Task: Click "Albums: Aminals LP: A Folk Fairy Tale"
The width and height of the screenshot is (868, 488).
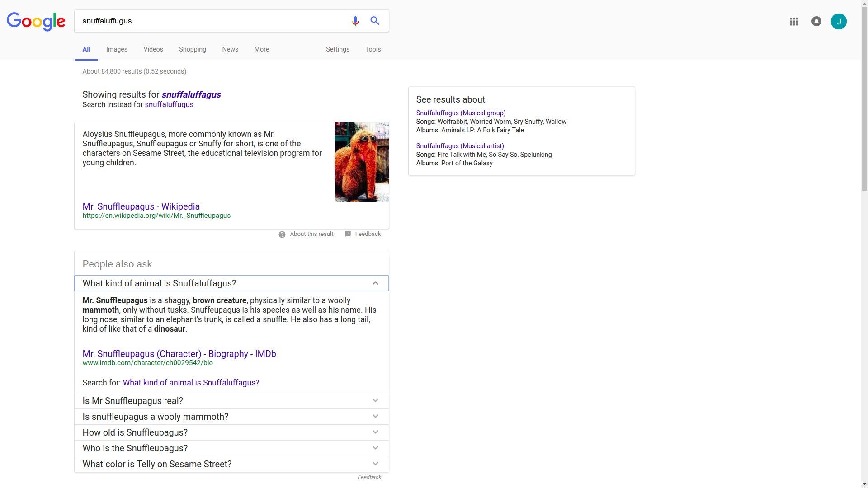Action: click(470, 130)
